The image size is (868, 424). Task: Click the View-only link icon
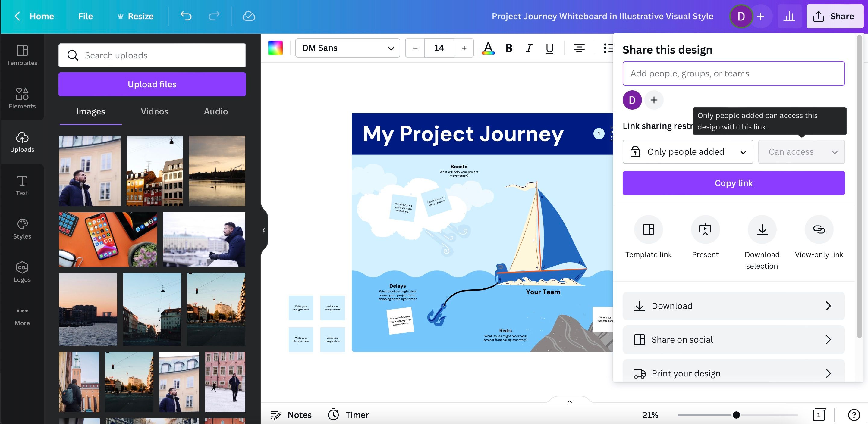pyautogui.click(x=819, y=230)
